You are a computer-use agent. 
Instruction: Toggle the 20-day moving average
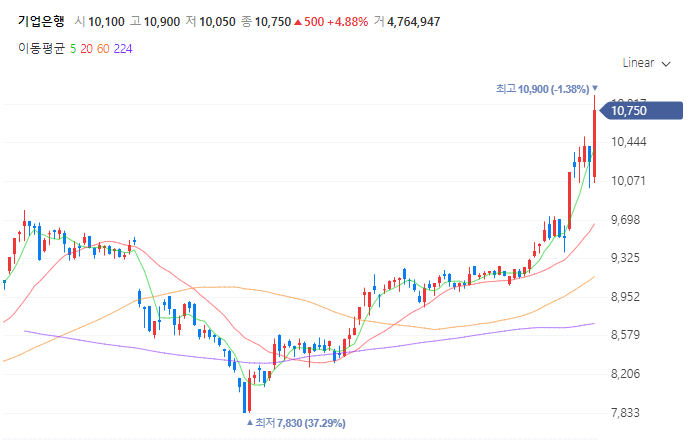coord(86,48)
